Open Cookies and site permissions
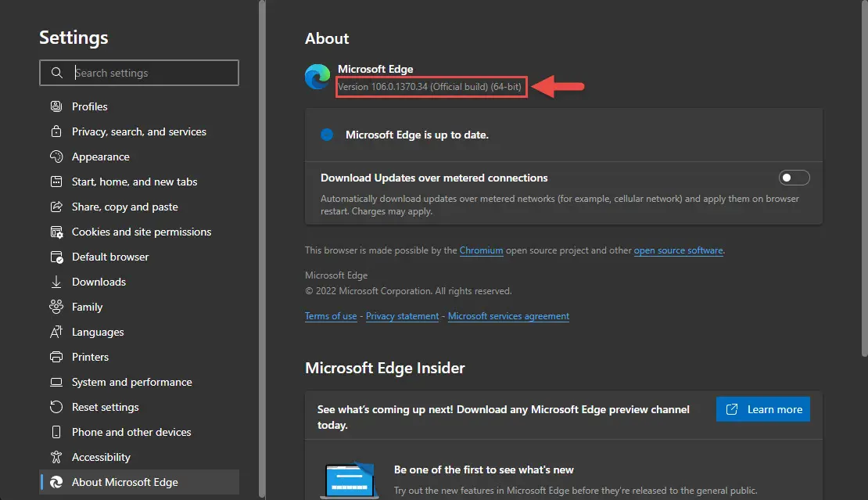Image resolution: width=868 pixels, height=500 pixels. pos(139,232)
